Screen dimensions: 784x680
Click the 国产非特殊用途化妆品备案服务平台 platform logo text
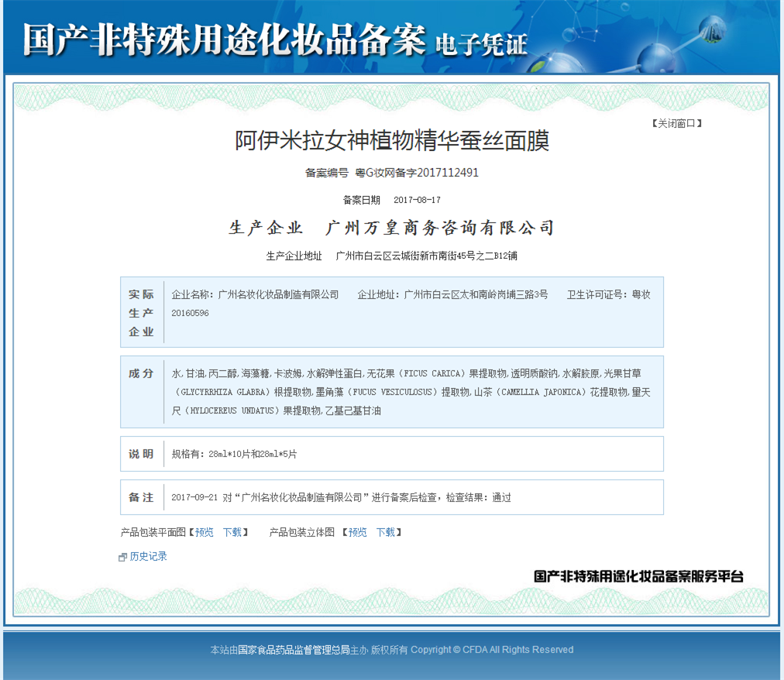pyautogui.click(x=638, y=576)
